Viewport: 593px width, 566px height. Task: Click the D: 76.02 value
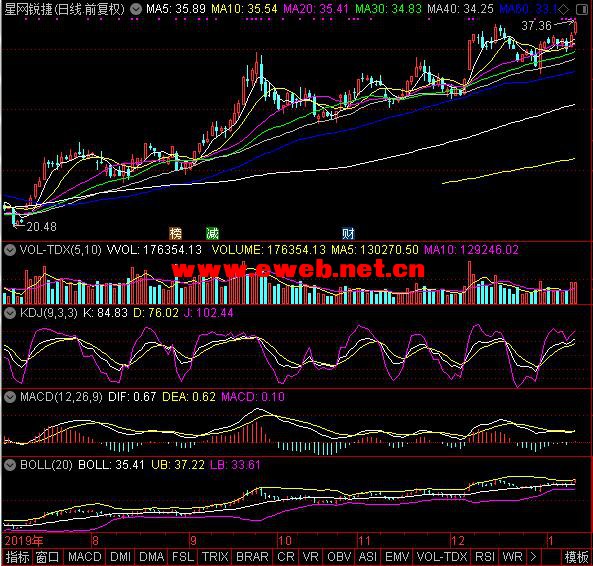[156, 313]
